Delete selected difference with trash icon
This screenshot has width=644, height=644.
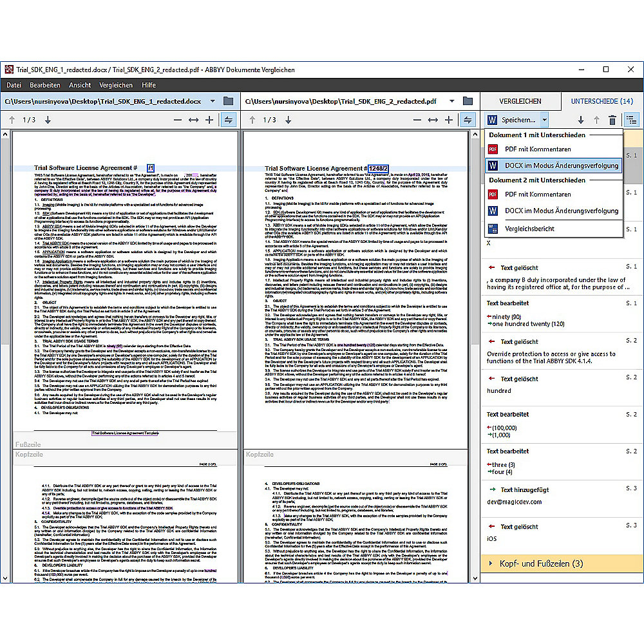[x=612, y=120]
